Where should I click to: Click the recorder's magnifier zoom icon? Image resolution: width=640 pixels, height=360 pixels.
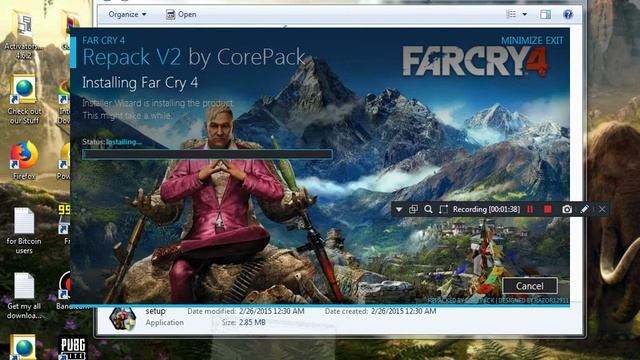point(428,209)
